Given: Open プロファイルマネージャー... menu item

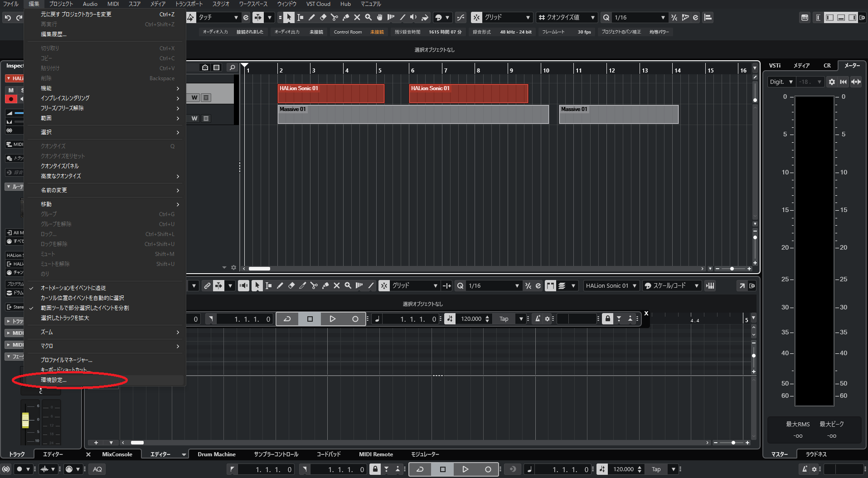Looking at the screenshot, I should tap(105, 360).
